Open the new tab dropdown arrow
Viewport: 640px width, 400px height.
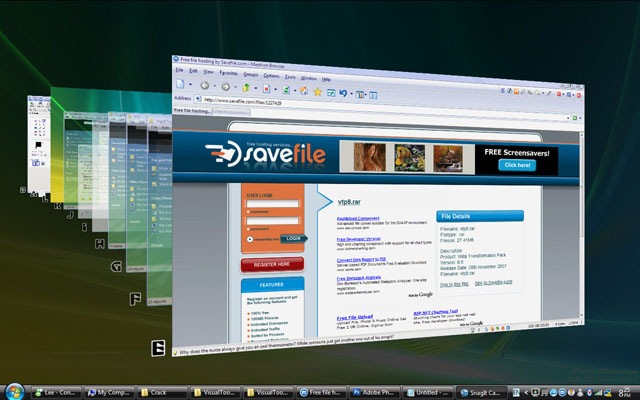tap(190, 84)
